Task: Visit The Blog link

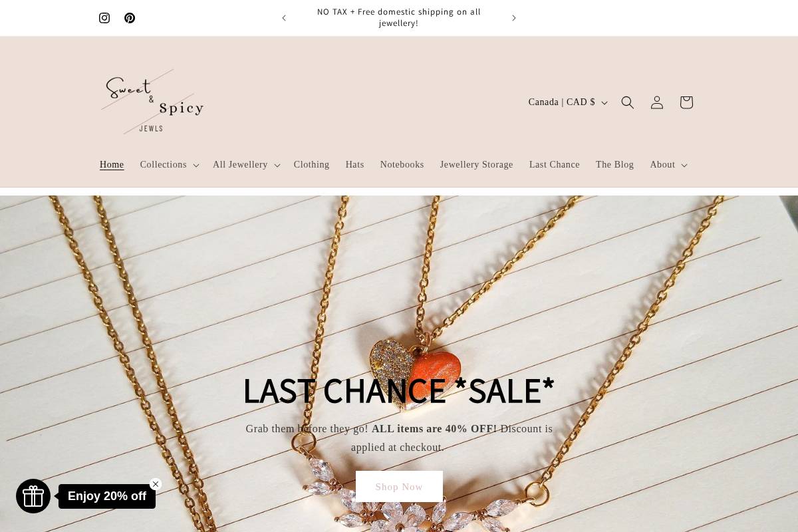Action: point(614,165)
